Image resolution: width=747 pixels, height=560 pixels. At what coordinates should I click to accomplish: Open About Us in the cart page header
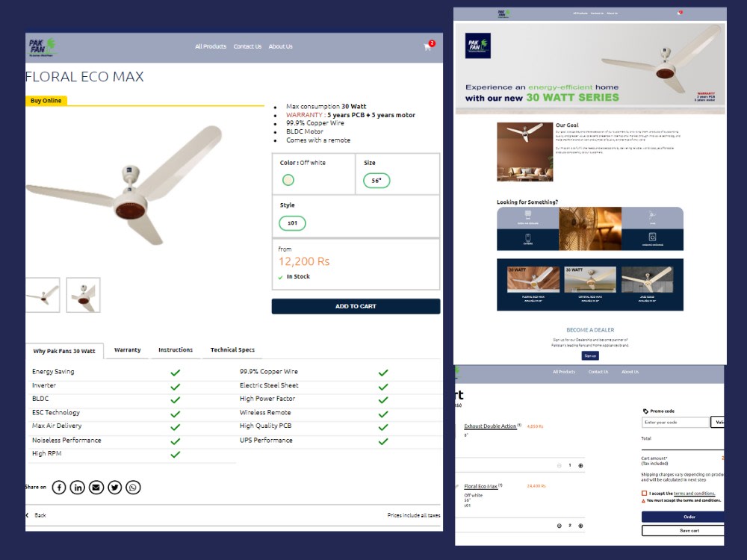[x=630, y=372]
